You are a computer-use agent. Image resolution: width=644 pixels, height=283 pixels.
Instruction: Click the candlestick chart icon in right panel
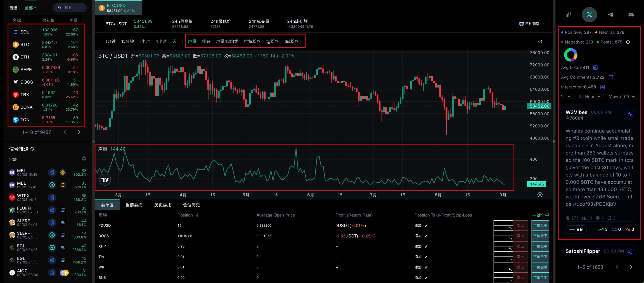point(569,15)
